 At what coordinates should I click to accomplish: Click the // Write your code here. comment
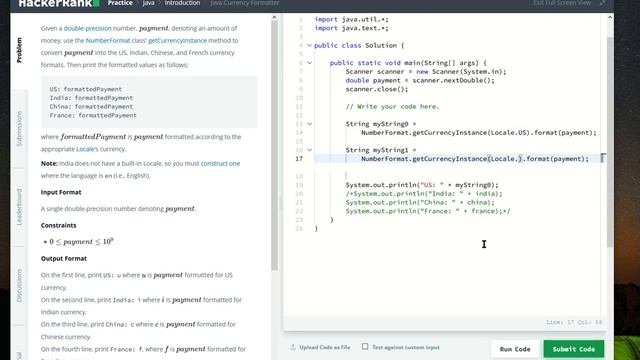tap(393, 107)
